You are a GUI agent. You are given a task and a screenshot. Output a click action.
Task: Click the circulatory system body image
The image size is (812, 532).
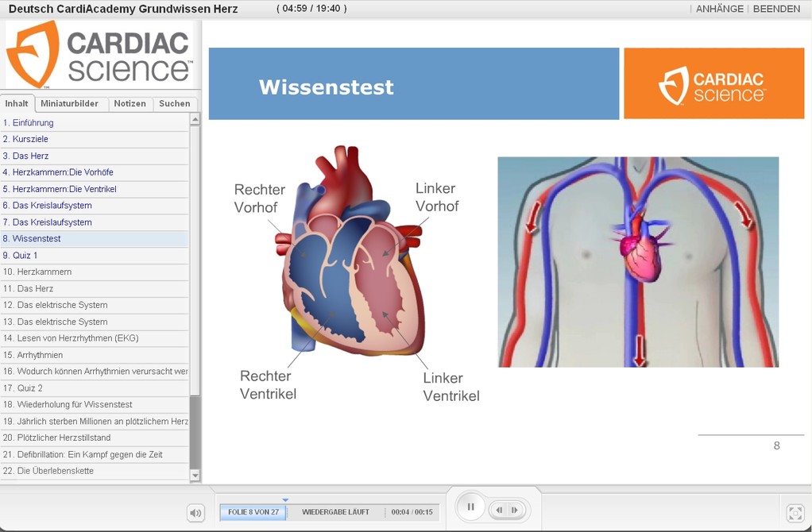(x=638, y=261)
